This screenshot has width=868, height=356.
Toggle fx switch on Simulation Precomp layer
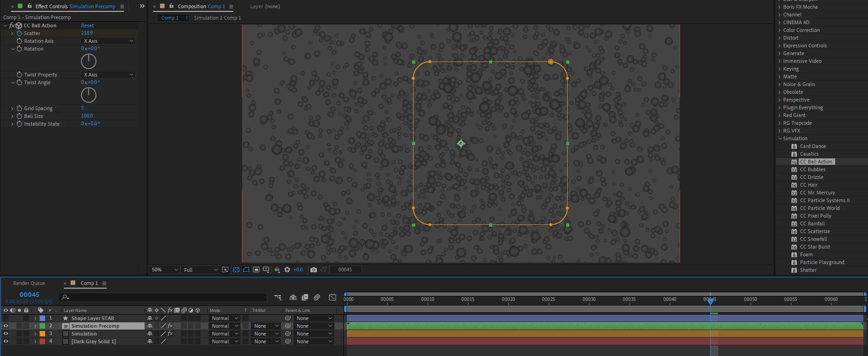(170, 326)
